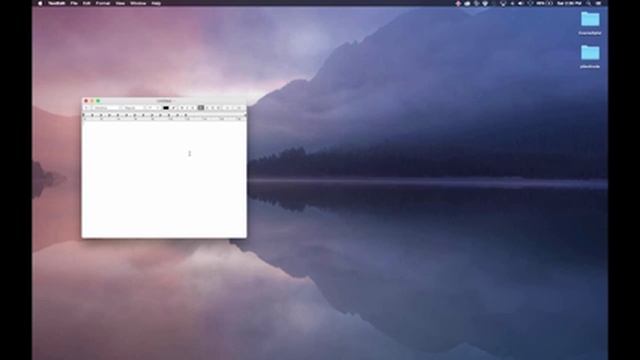Click the menu bar clock

point(569,3)
